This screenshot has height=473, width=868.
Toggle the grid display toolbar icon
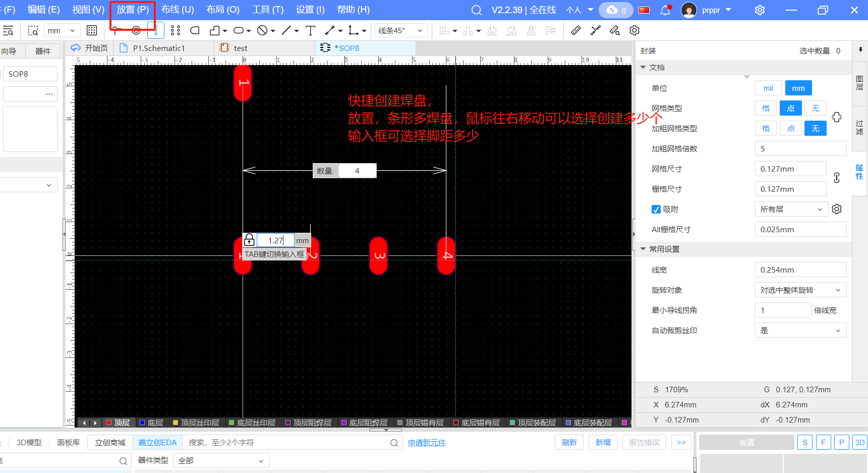click(92, 31)
